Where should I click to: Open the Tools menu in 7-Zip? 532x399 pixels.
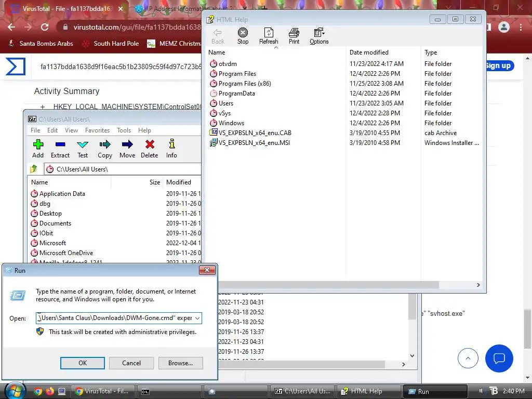[124, 130]
